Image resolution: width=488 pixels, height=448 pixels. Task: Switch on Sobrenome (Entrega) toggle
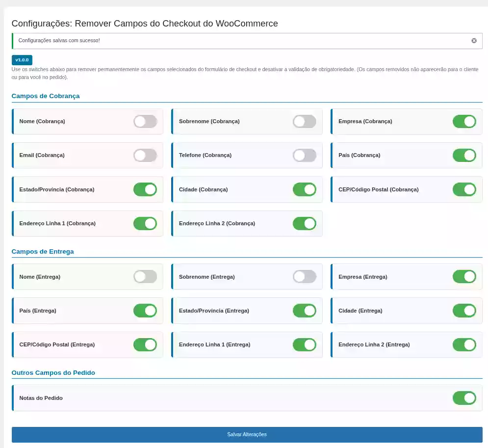pos(305,277)
